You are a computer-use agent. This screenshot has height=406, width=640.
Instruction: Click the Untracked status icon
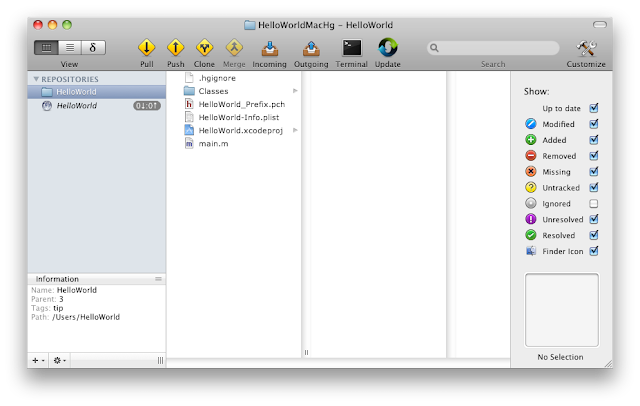pyautogui.click(x=531, y=187)
